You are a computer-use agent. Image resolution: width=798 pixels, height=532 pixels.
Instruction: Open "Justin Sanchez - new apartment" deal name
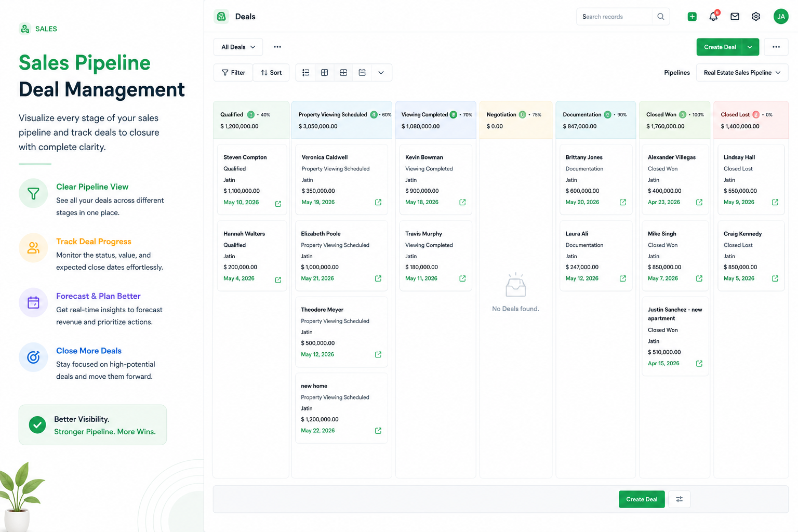pos(675,314)
